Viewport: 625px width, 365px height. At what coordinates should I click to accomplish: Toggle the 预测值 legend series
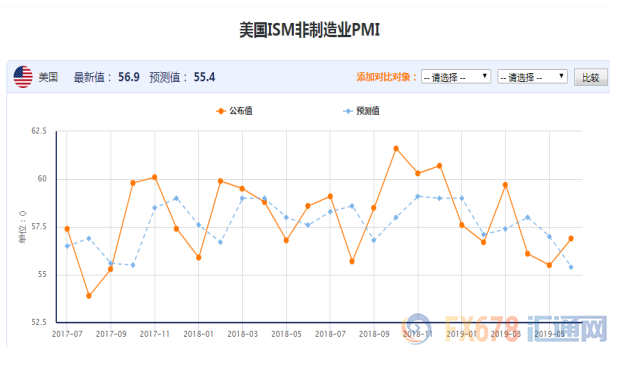(x=361, y=111)
